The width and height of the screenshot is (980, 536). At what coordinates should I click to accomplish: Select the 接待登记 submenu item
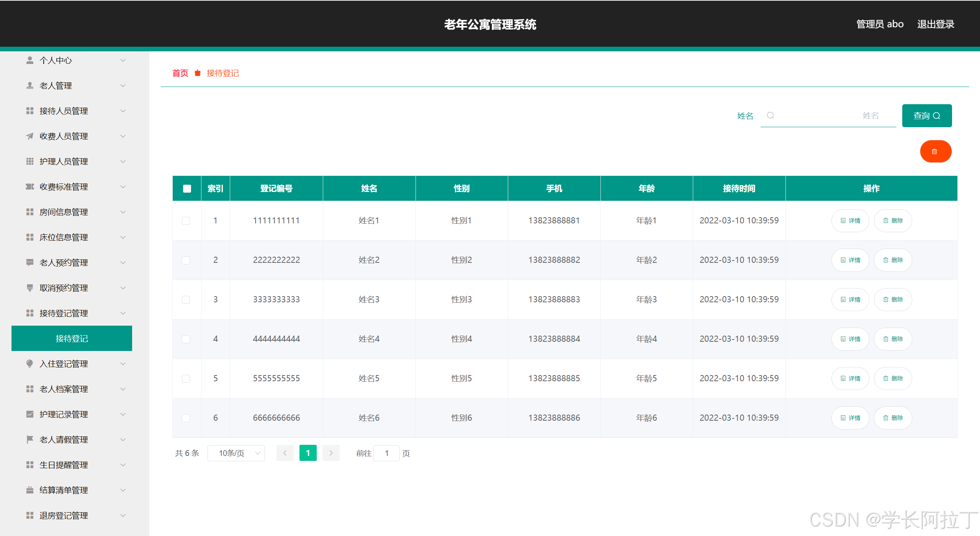pyautogui.click(x=72, y=338)
